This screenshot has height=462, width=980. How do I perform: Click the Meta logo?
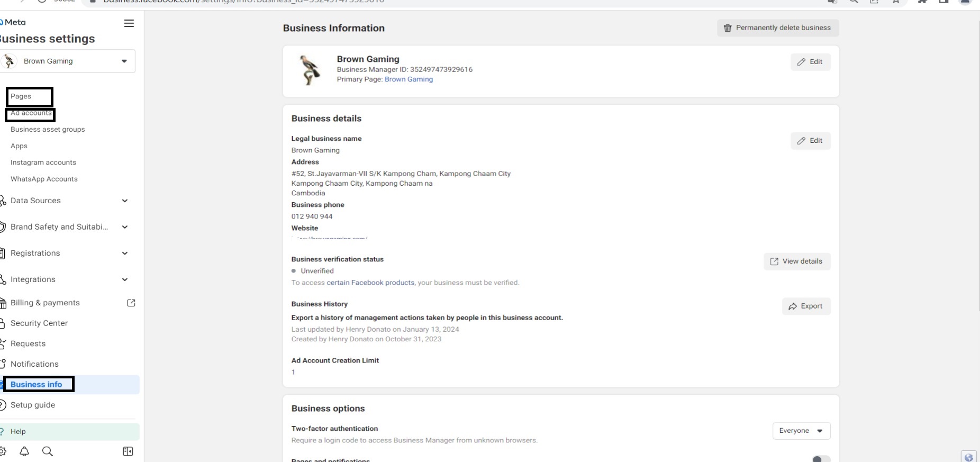[x=13, y=22]
